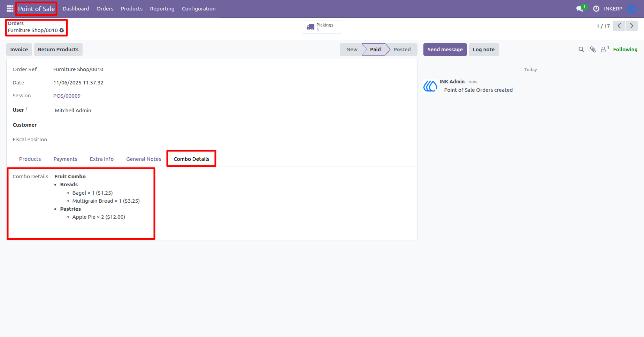Open the Dashboard menu
This screenshot has width=644, height=337.
[76, 9]
